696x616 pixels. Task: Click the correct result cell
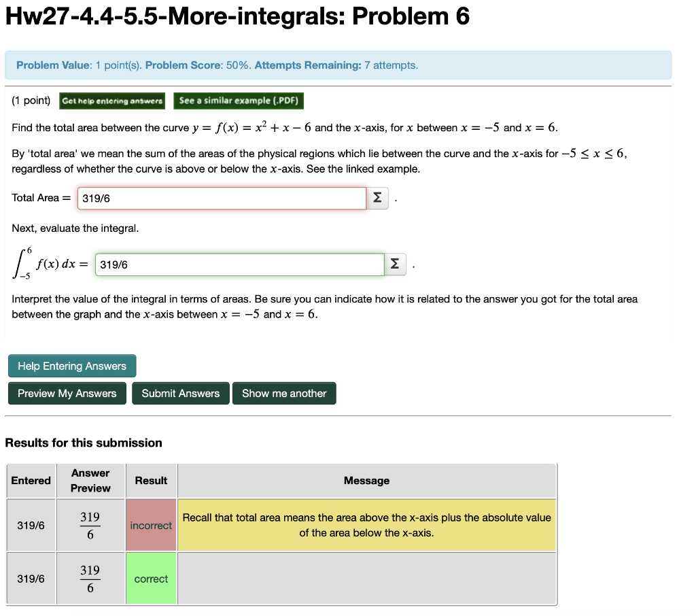pos(150,578)
